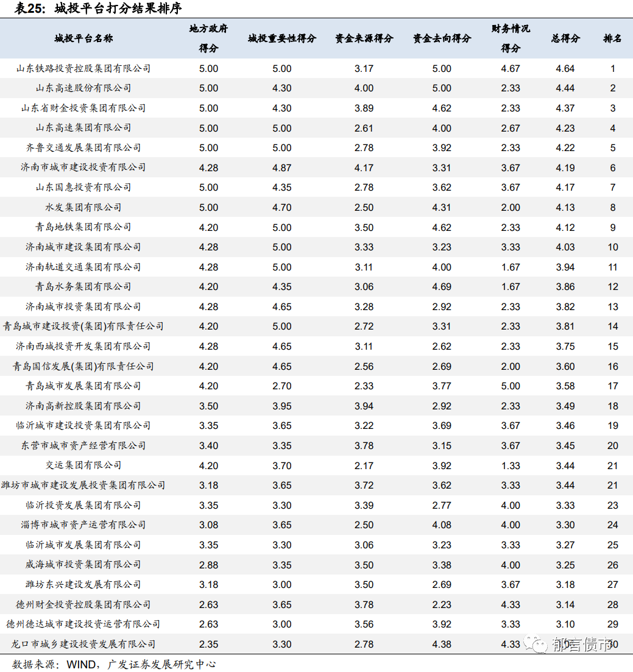Click total score 4.44 for 山东高速股份
This screenshot has width=633, height=672.
point(565,88)
